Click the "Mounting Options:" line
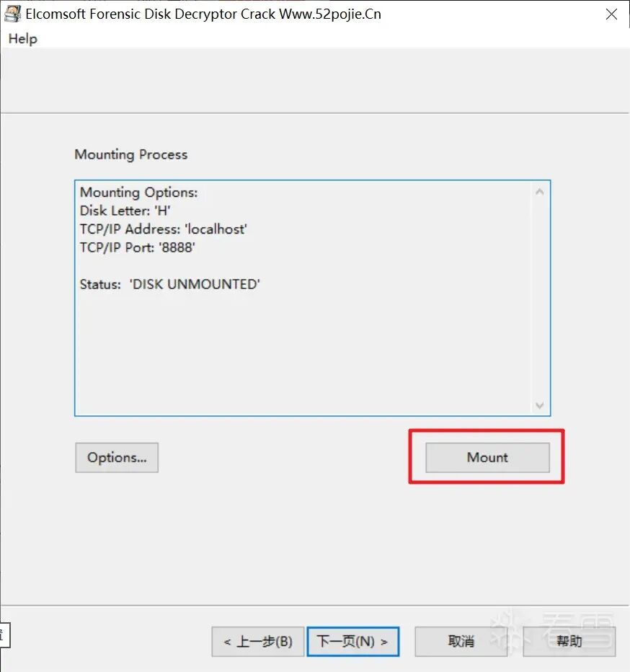 click(138, 193)
